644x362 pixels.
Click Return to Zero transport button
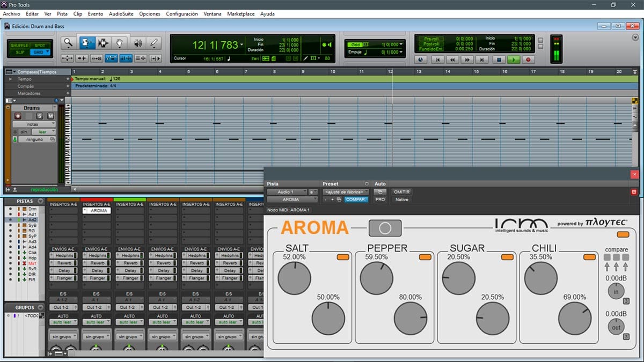438,60
